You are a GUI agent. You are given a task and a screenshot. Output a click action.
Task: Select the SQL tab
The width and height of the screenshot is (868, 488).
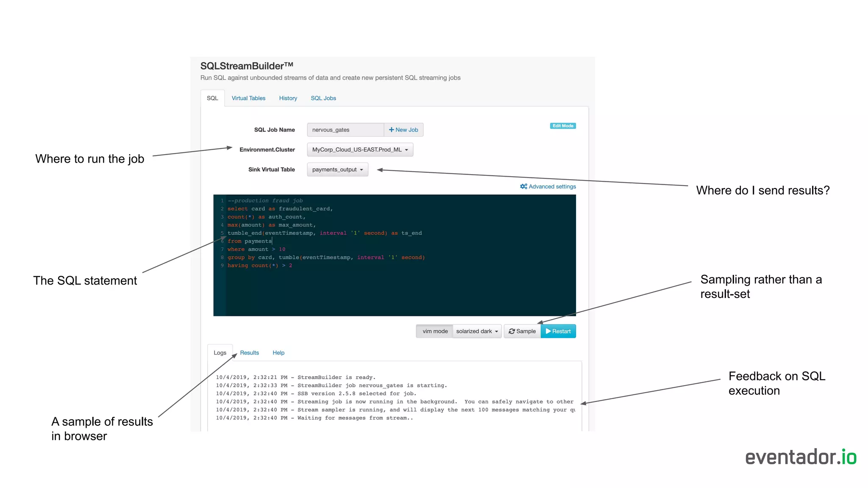(x=212, y=98)
